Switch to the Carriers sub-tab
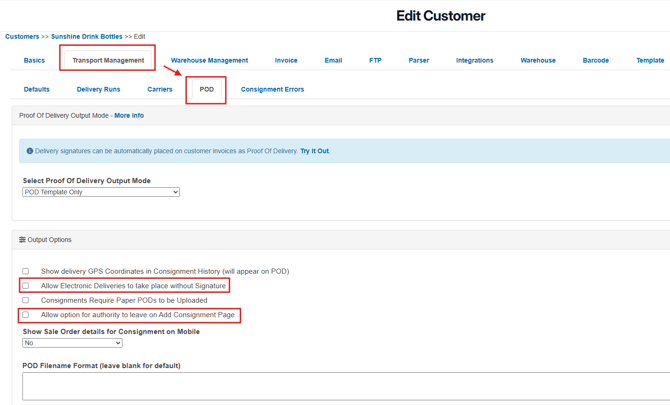The height and width of the screenshot is (405, 670). (160, 89)
